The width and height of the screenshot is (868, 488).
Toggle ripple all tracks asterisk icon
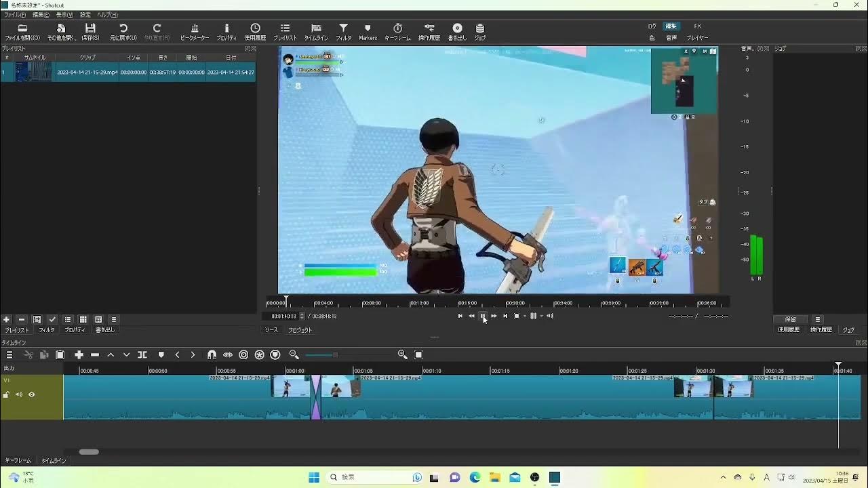point(259,354)
